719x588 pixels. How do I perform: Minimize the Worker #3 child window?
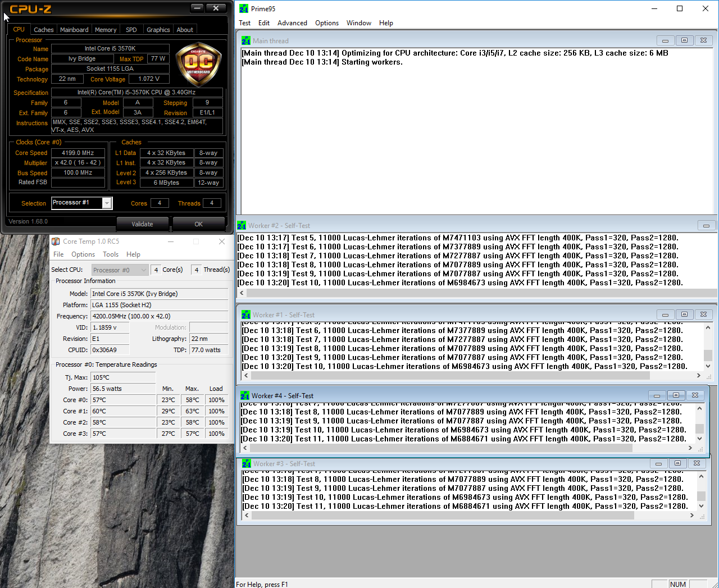click(x=658, y=463)
